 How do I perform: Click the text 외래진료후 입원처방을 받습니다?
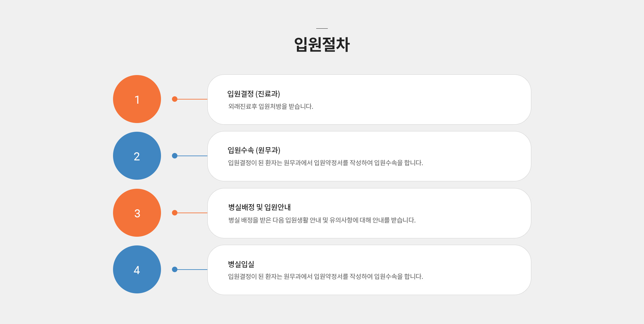(x=270, y=106)
